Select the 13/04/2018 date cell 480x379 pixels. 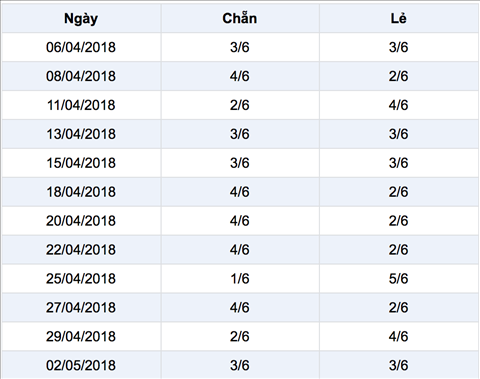(x=81, y=134)
